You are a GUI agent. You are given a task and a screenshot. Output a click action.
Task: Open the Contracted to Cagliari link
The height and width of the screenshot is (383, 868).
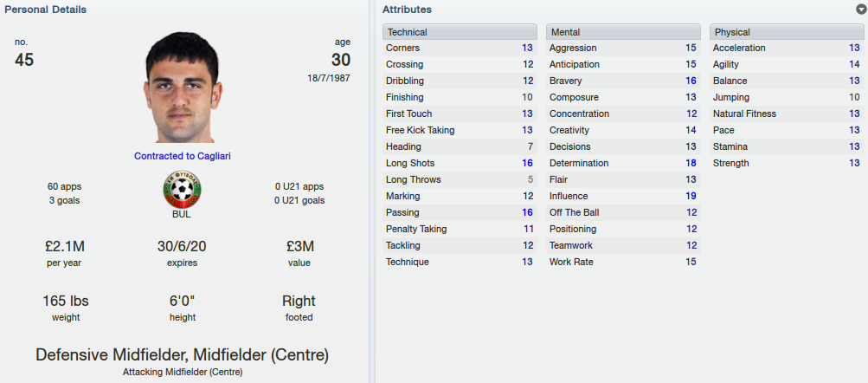[182, 156]
